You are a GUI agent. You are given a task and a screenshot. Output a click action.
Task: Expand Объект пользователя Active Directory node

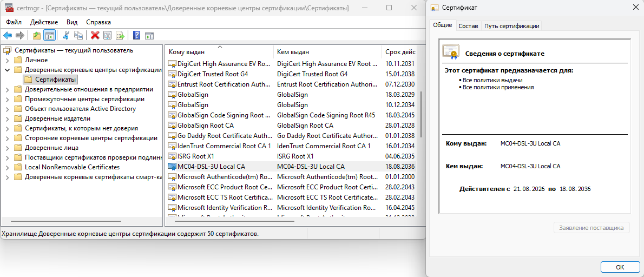pos(7,109)
